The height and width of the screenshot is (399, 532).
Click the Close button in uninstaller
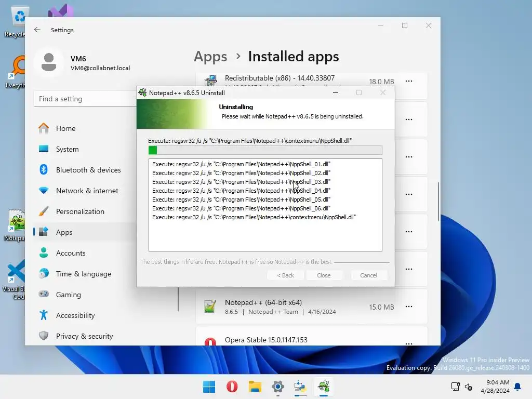click(x=324, y=275)
